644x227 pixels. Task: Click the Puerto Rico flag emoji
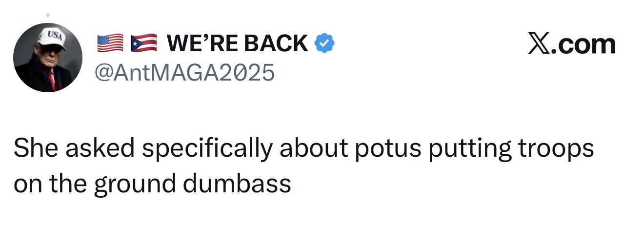(x=144, y=44)
